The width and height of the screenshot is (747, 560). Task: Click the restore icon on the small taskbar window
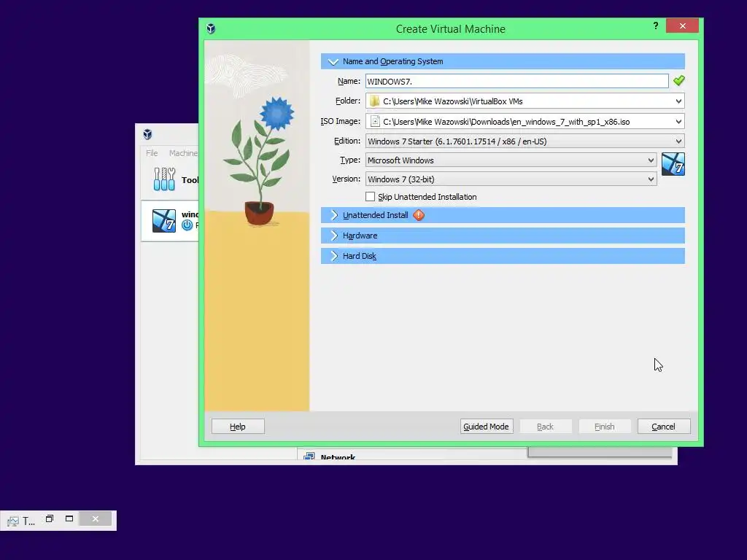coord(50,518)
